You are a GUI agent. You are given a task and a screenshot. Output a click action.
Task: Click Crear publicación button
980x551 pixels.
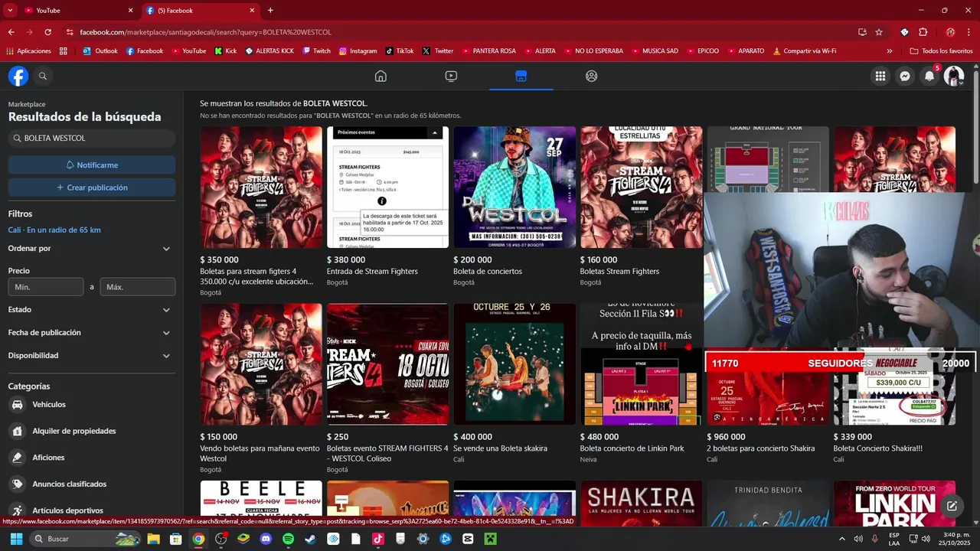tap(92, 187)
